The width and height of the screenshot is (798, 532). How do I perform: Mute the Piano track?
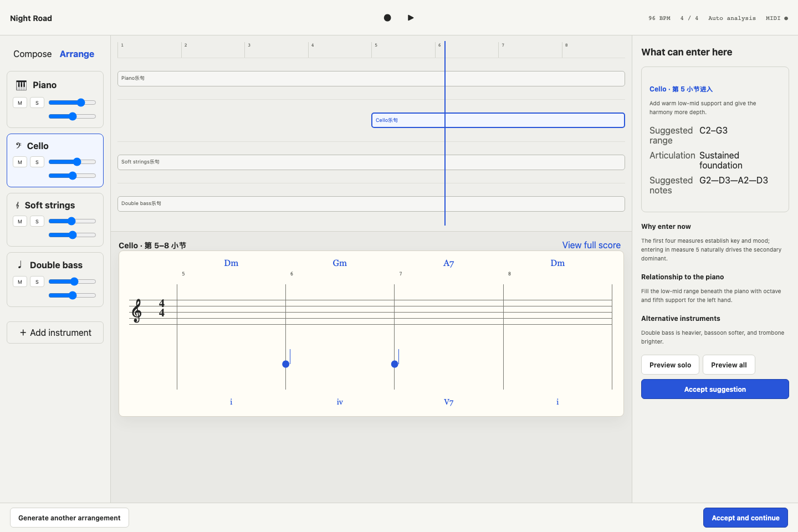[x=20, y=103]
